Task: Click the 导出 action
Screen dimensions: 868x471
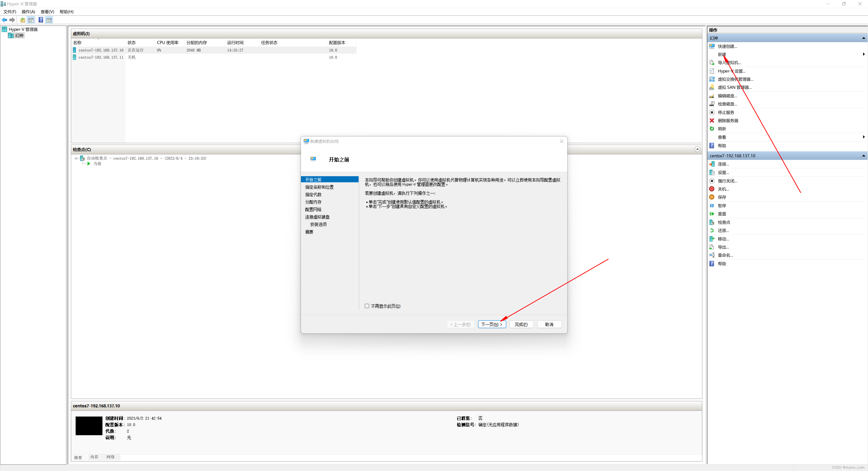Action: click(723, 247)
